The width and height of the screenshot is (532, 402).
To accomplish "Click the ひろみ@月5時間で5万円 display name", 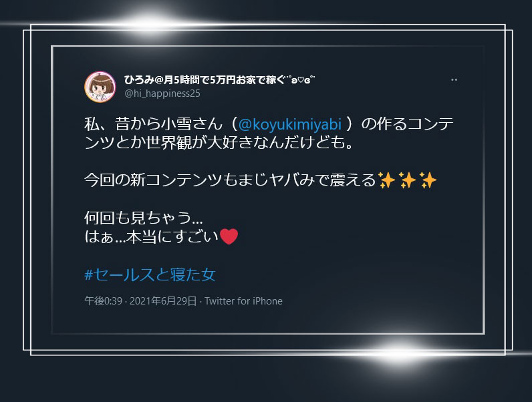I will pos(205,80).
